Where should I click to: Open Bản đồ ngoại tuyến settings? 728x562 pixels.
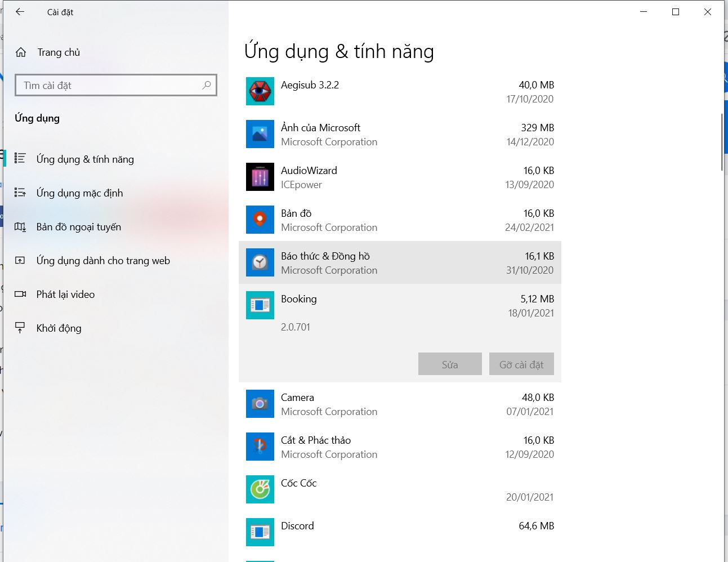78,226
